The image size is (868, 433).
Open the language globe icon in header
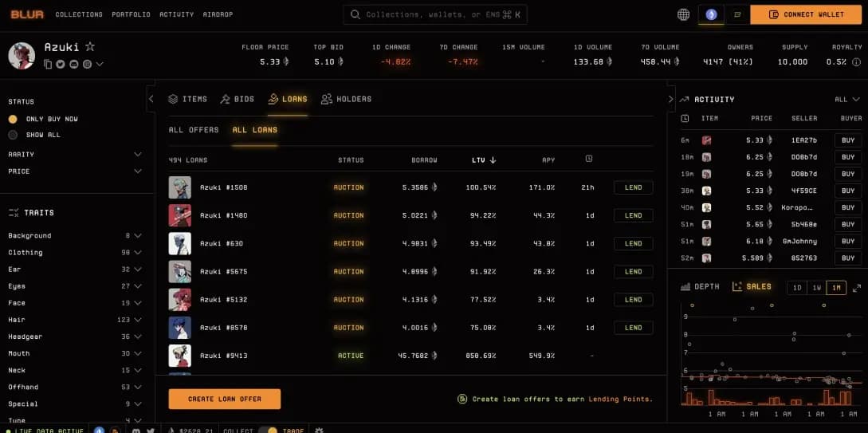[x=684, y=14]
